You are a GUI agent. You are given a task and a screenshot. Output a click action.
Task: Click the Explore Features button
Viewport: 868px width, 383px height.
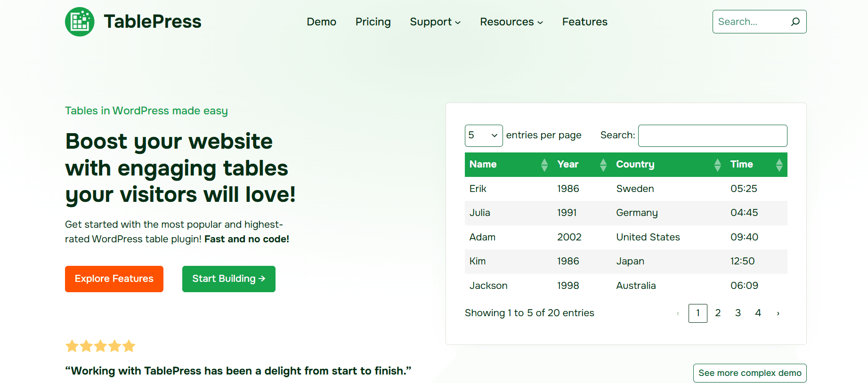(x=114, y=279)
